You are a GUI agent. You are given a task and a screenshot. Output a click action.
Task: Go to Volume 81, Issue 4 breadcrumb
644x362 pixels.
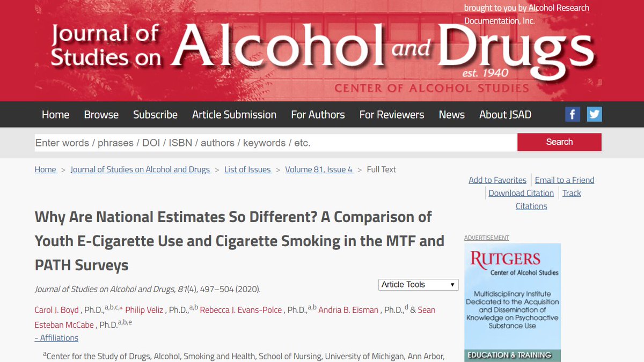click(x=319, y=169)
